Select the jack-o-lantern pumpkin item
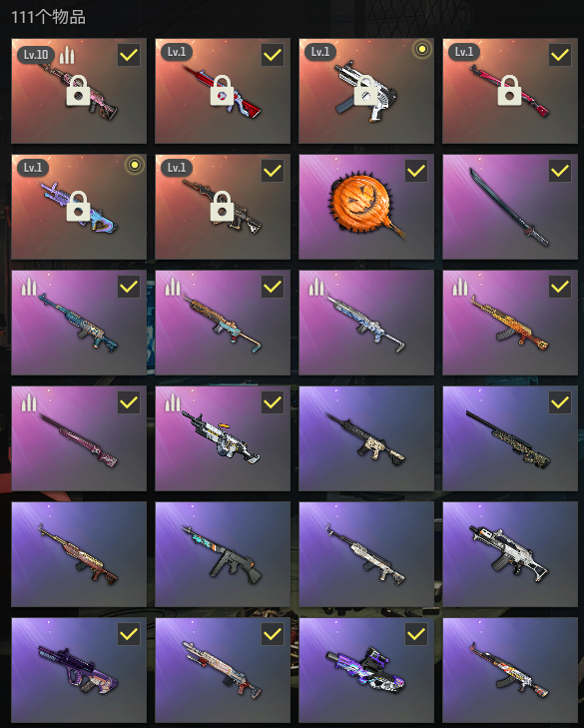This screenshot has height=728, width=584. coord(366,207)
